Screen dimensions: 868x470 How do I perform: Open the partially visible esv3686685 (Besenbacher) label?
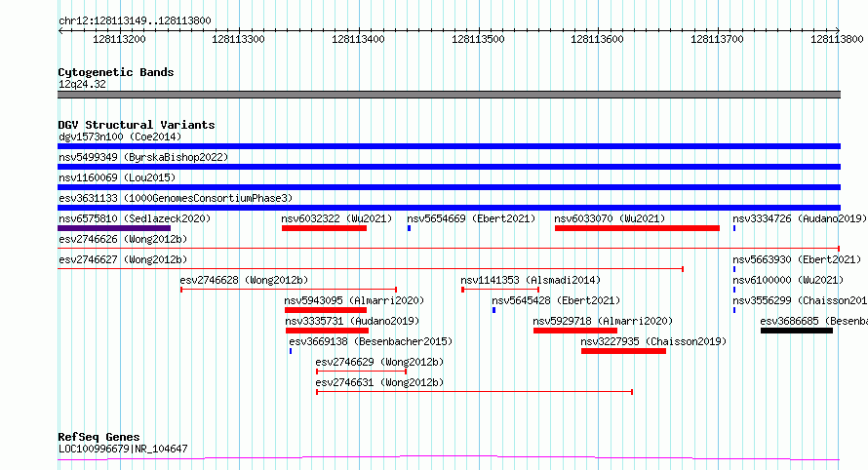pos(813,321)
